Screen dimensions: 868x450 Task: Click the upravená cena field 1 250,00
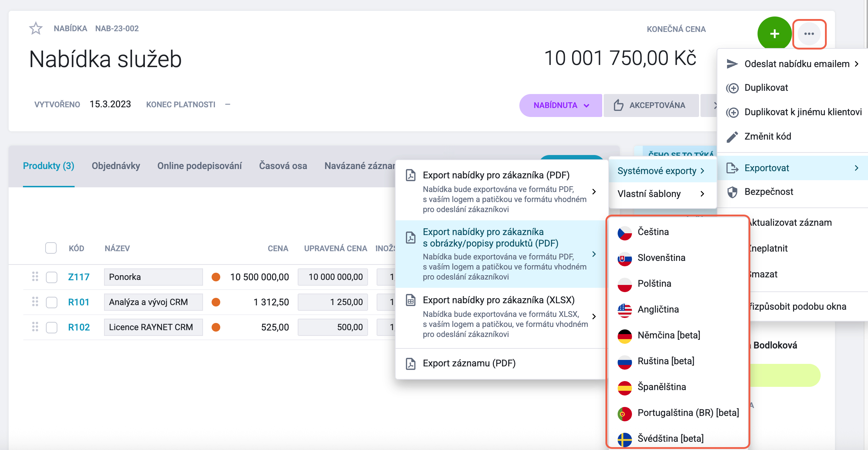332,302
